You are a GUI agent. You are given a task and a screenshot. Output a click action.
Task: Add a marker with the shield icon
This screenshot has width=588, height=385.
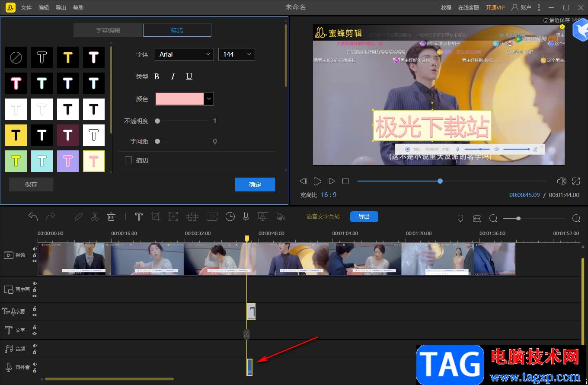click(460, 219)
